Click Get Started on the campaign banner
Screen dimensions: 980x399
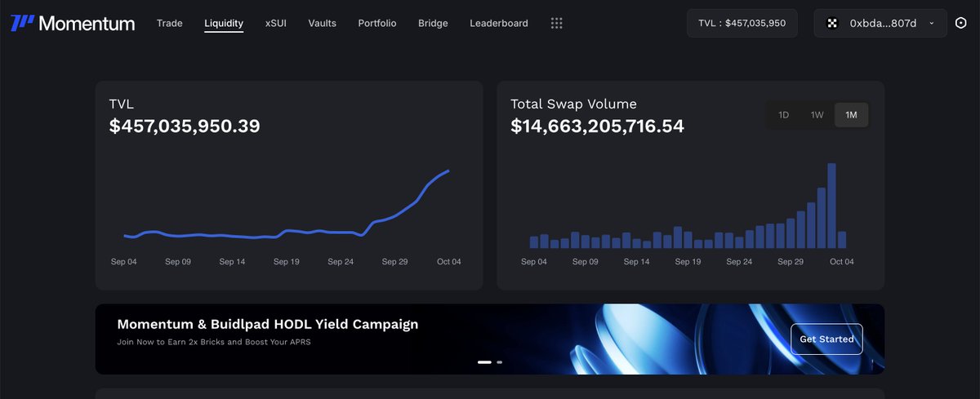(826, 339)
